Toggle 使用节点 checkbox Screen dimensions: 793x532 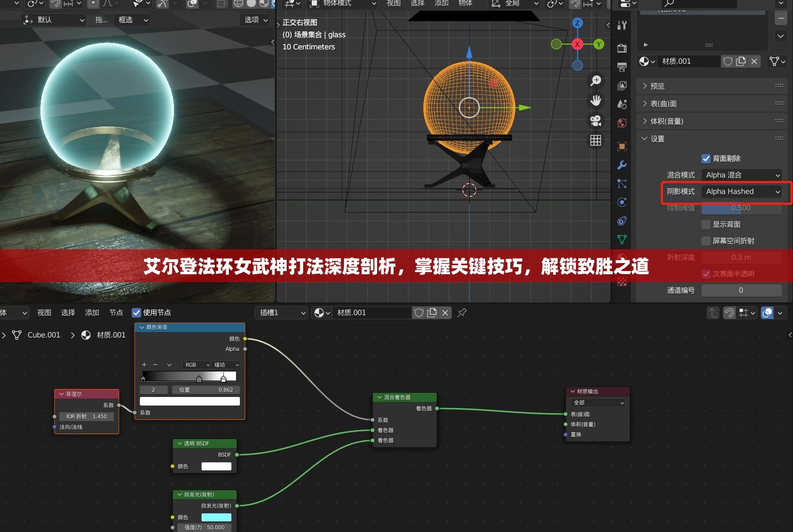(x=137, y=313)
